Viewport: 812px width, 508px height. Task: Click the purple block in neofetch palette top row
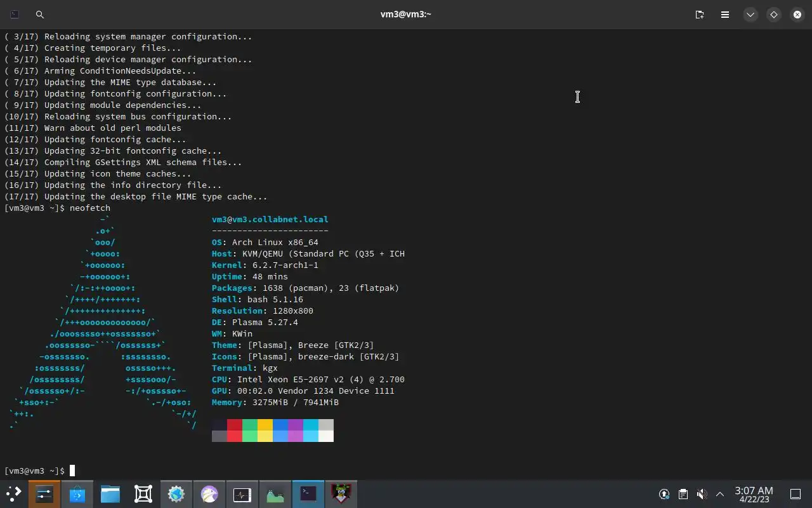point(296,425)
